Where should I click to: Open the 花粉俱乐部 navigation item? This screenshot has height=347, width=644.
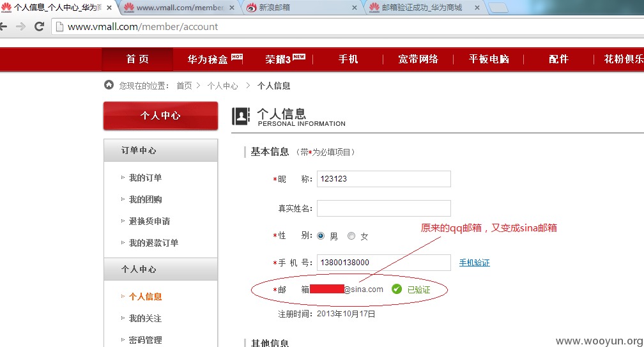pos(624,59)
